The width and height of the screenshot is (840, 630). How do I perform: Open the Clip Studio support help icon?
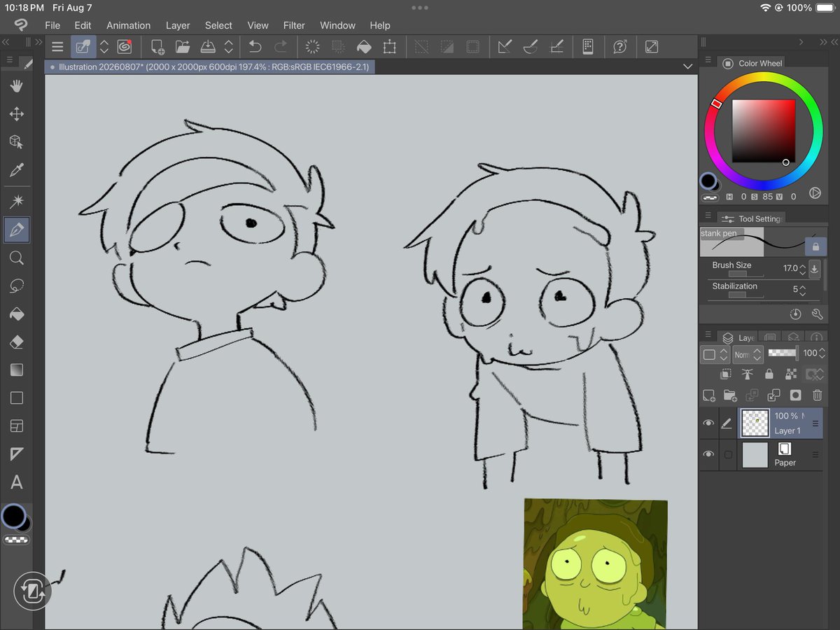click(x=619, y=47)
